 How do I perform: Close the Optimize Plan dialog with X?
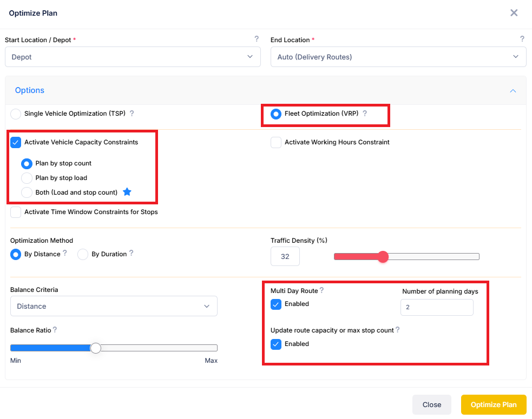coord(514,13)
